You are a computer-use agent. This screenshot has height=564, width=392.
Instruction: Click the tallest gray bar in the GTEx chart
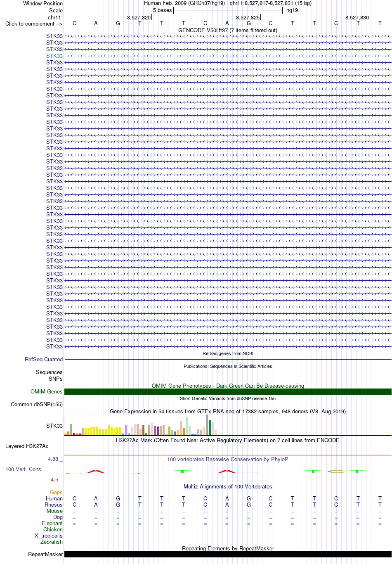click(x=207, y=424)
